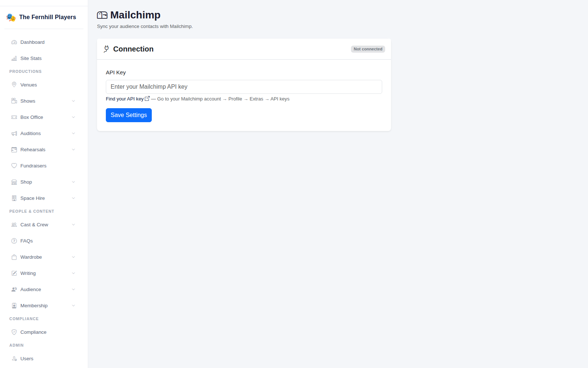The height and width of the screenshot is (368, 588).
Task: Click the Dashboard gauge icon
Action: [14, 42]
